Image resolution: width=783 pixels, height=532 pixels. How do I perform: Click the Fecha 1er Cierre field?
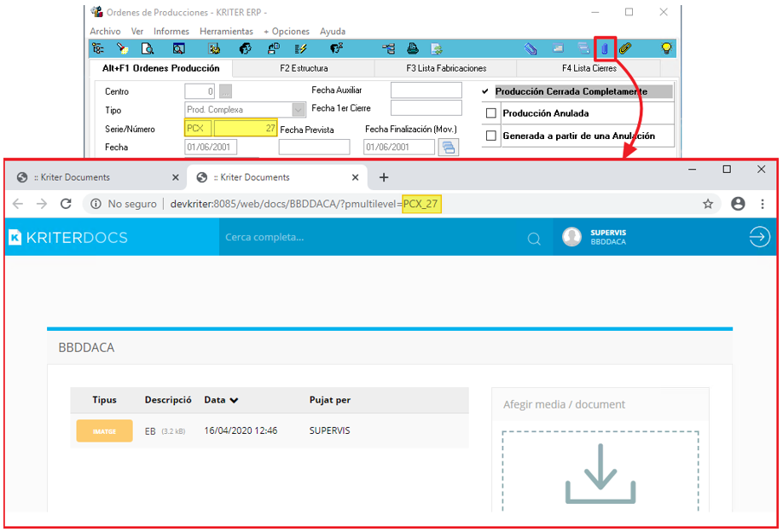(x=426, y=107)
